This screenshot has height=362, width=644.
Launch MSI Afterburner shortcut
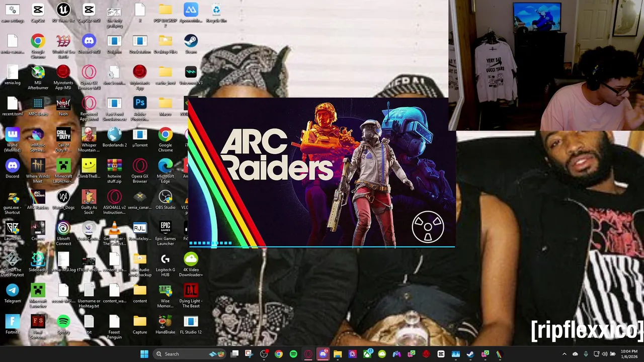38,77
